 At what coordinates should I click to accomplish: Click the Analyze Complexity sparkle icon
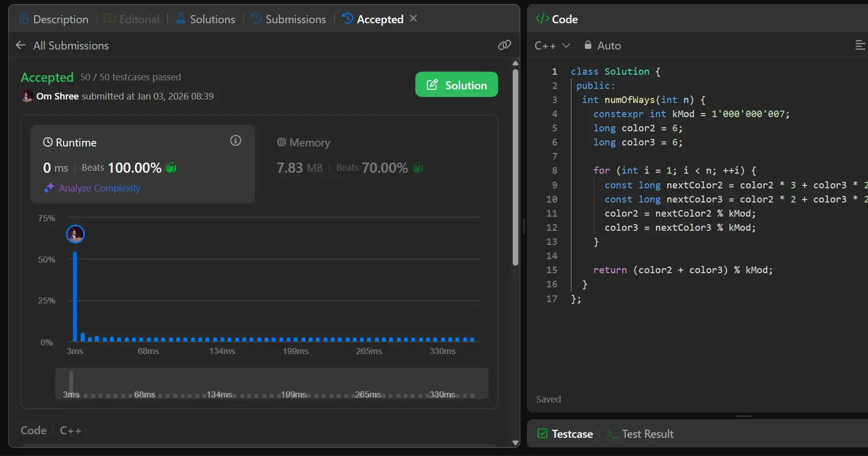[49, 188]
